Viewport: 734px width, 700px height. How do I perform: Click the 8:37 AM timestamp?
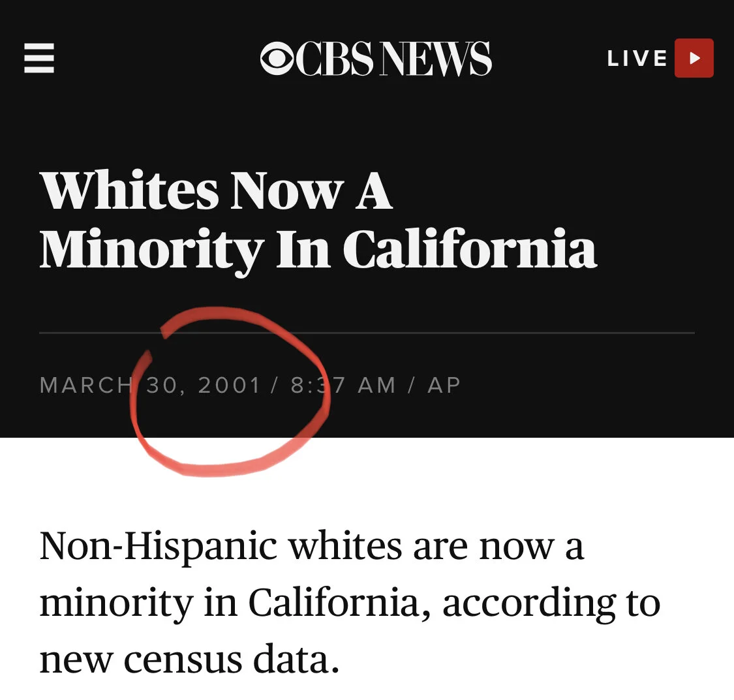coord(343,386)
